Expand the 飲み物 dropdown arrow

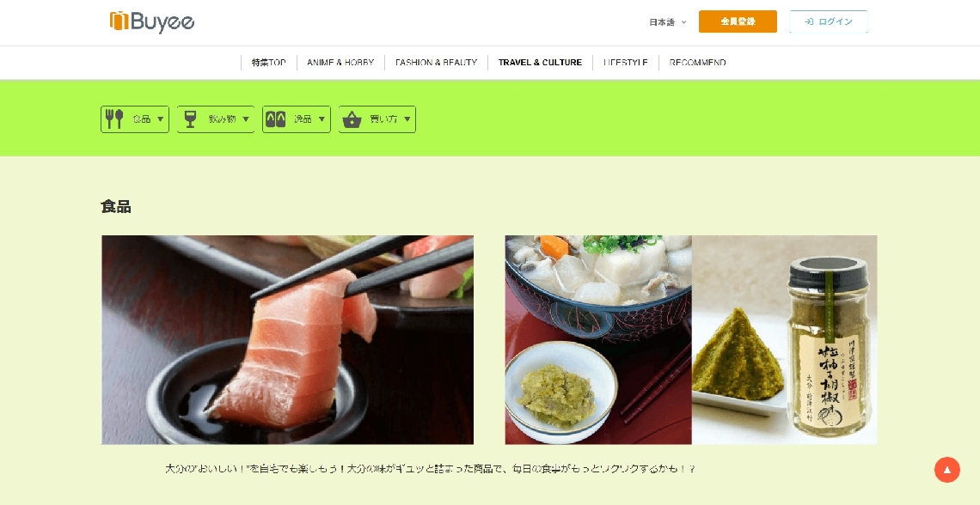pyautogui.click(x=246, y=119)
